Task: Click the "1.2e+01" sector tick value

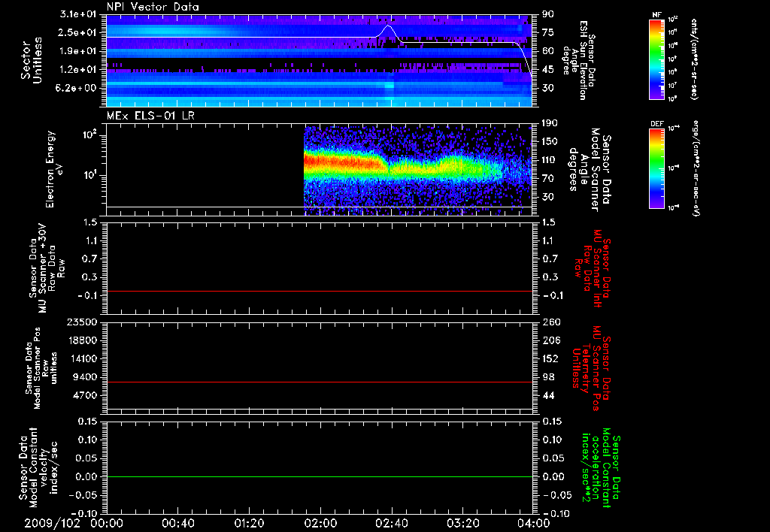Action: click(x=78, y=70)
